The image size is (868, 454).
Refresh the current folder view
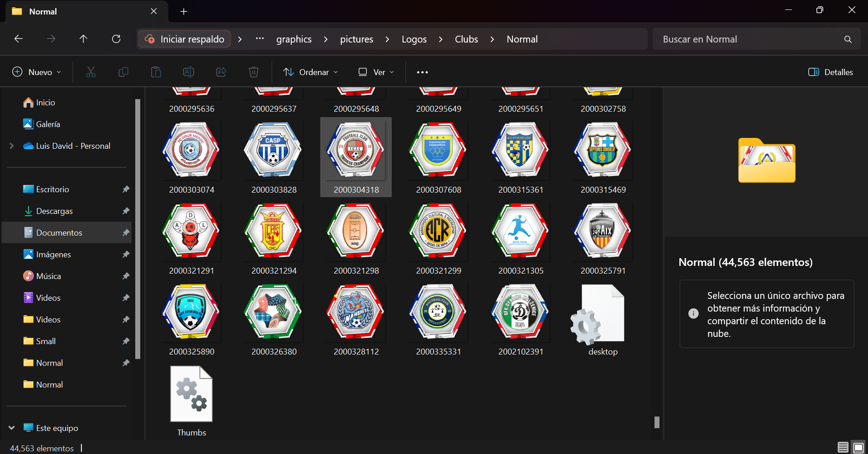tap(116, 39)
